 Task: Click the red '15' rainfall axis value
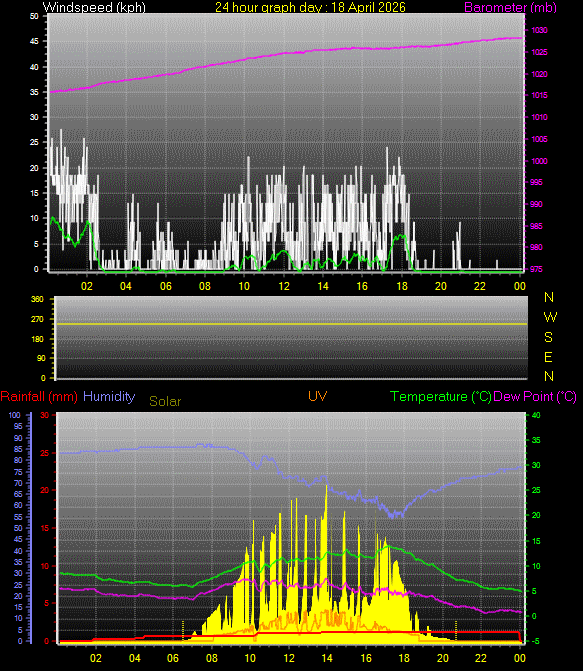click(x=45, y=528)
